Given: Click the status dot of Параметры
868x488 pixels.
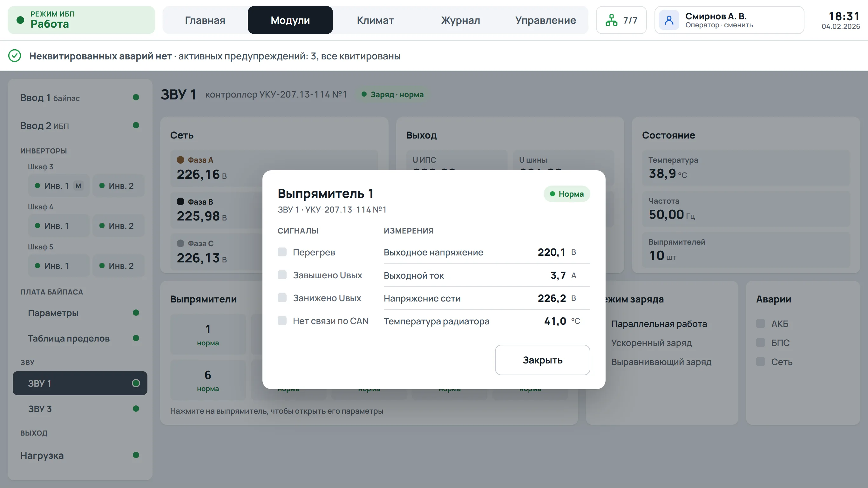Looking at the screenshot, I should (136, 313).
